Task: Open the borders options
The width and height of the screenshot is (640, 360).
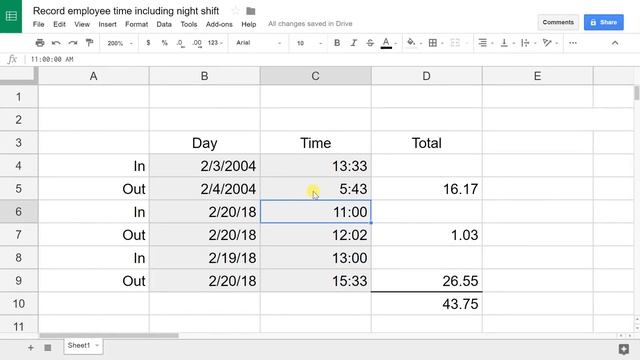Action: point(433,42)
